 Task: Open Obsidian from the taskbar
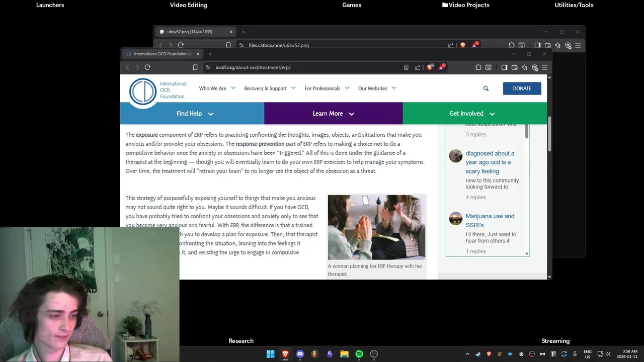point(330,354)
